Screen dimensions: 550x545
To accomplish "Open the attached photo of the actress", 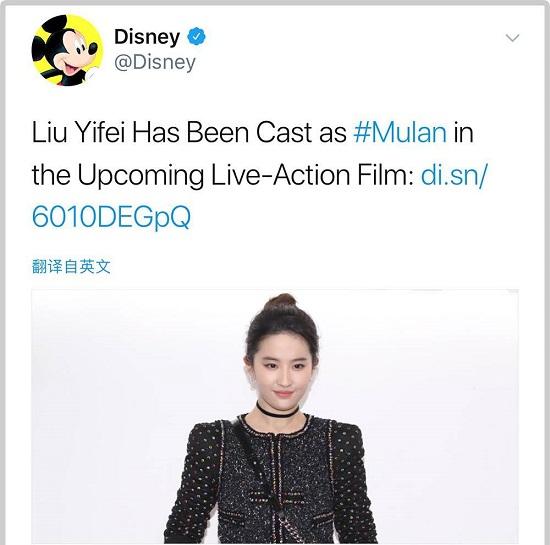I will click(275, 417).
